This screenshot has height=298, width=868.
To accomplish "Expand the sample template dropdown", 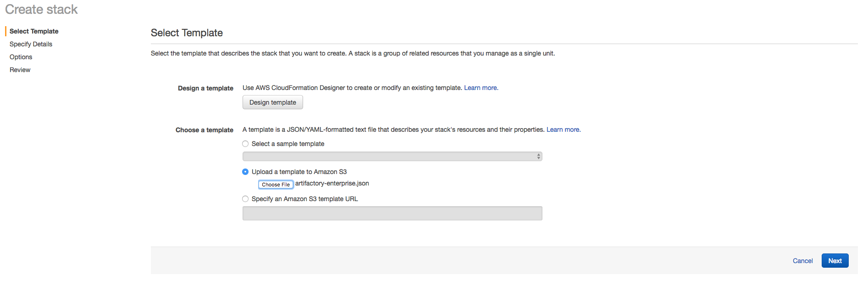I will pos(392,157).
